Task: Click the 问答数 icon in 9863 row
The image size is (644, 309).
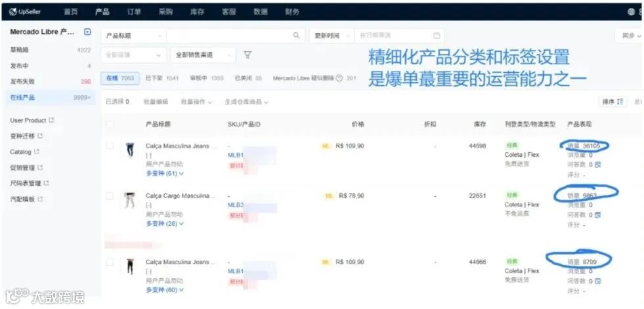Action: click(x=598, y=215)
